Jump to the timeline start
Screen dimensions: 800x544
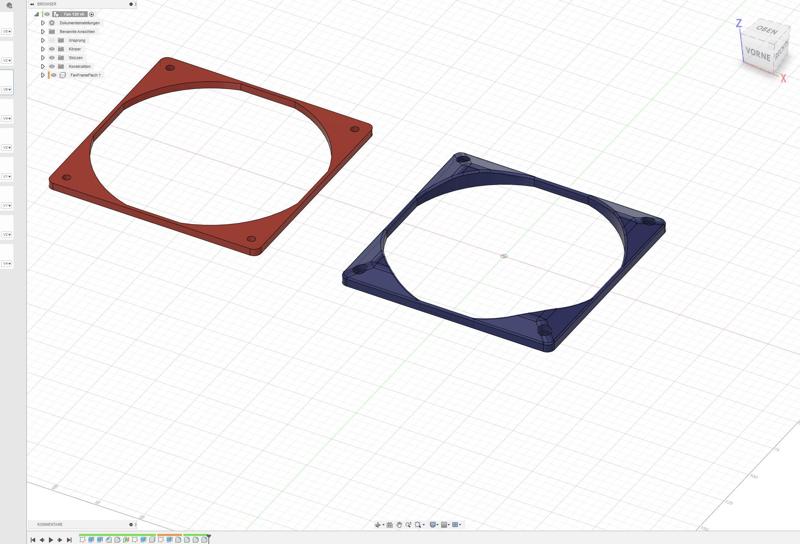click(x=33, y=540)
